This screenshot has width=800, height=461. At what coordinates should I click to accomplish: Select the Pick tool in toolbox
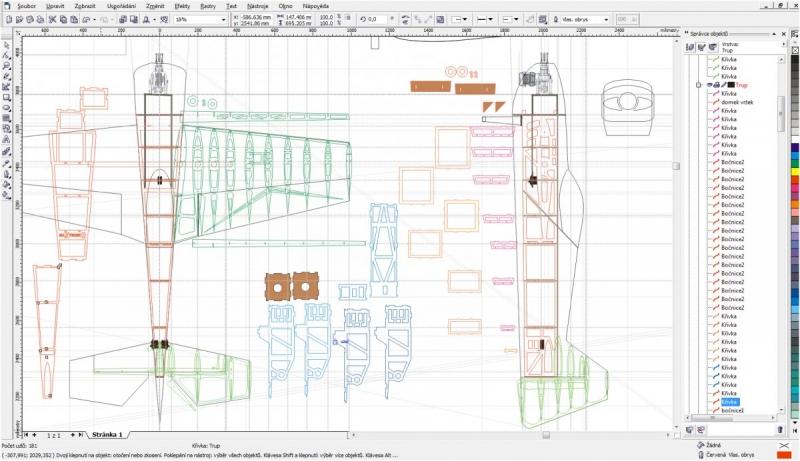6,43
